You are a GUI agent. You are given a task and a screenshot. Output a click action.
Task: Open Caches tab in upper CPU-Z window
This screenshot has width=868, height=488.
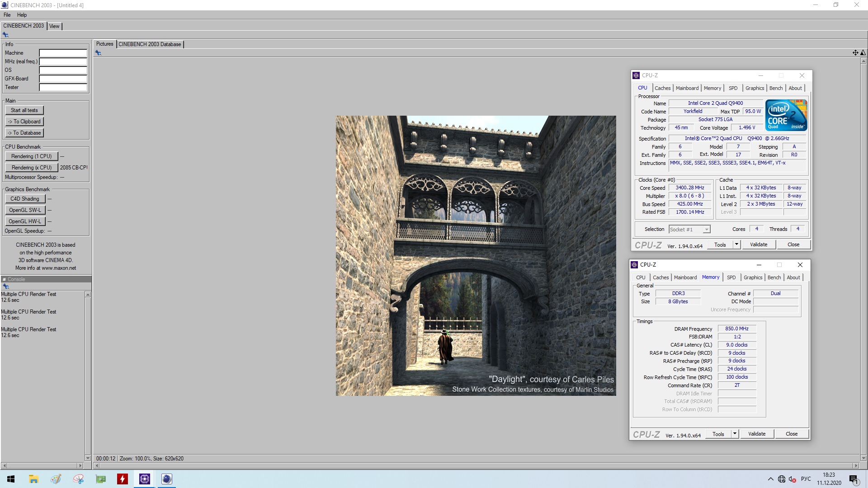tap(662, 88)
